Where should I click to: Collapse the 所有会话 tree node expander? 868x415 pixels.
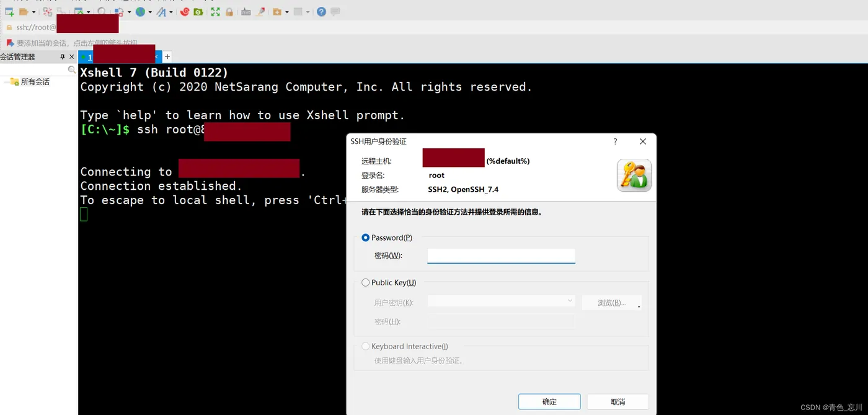point(6,82)
